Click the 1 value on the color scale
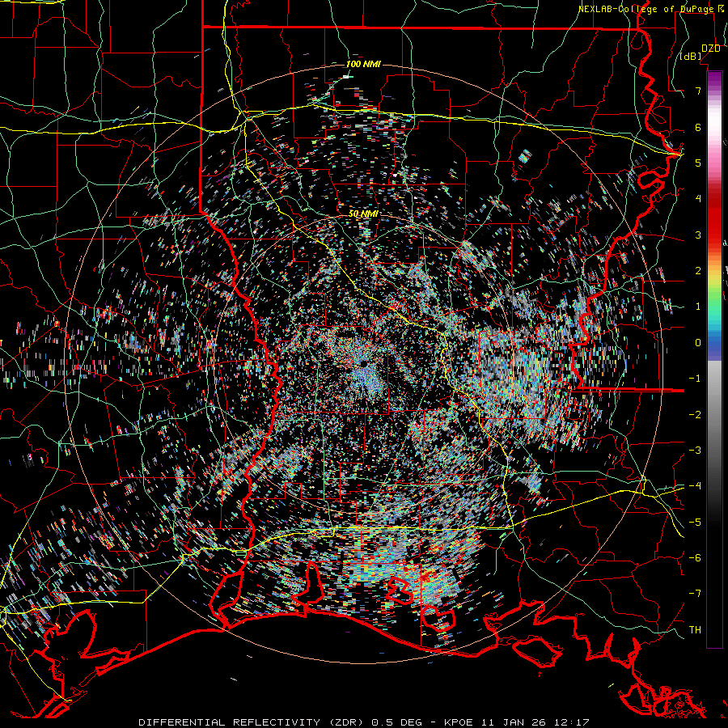Screen dimensions: 728x728 [698, 307]
